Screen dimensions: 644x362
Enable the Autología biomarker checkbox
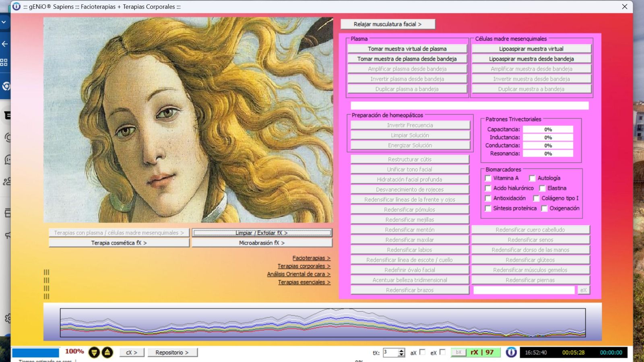pos(532,178)
